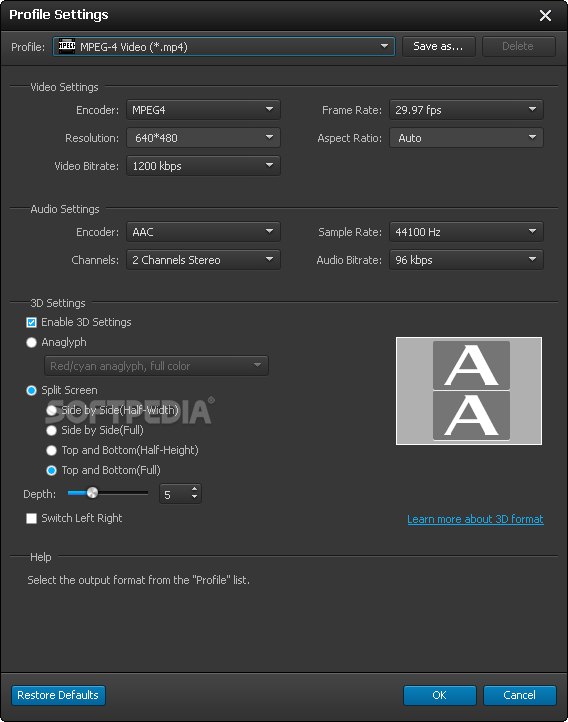
Task: Expand the Sample Rate 44100 Hz dropdown
Action: point(466,232)
